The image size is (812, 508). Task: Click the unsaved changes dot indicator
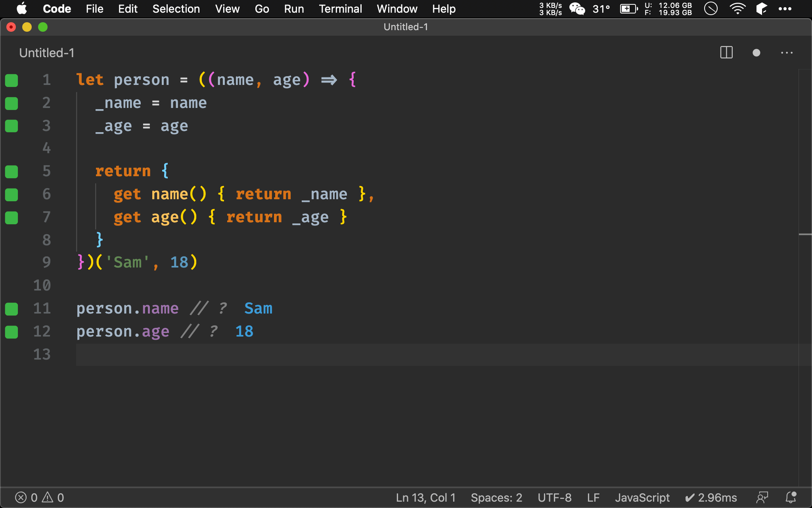(x=756, y=53)
